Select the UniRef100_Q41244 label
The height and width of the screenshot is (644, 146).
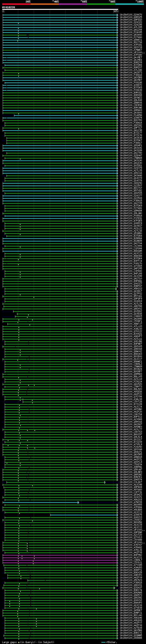tap(131, 30)
